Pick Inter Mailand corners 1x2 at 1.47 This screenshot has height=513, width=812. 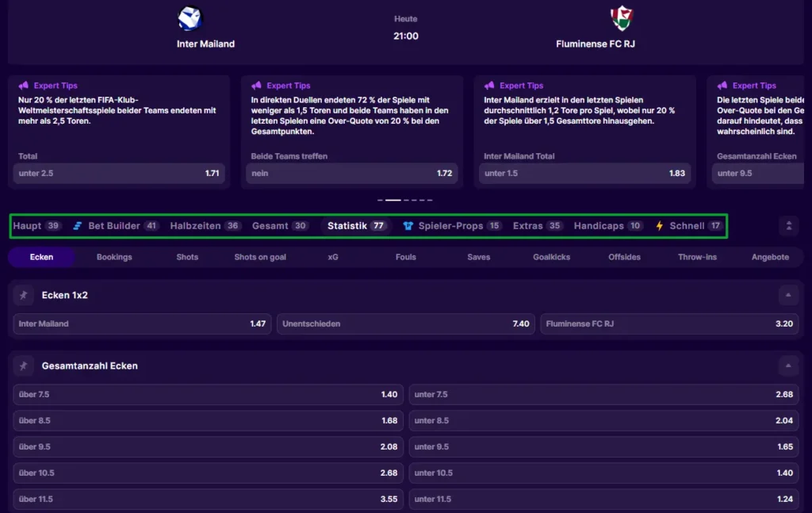pos(142,324)
